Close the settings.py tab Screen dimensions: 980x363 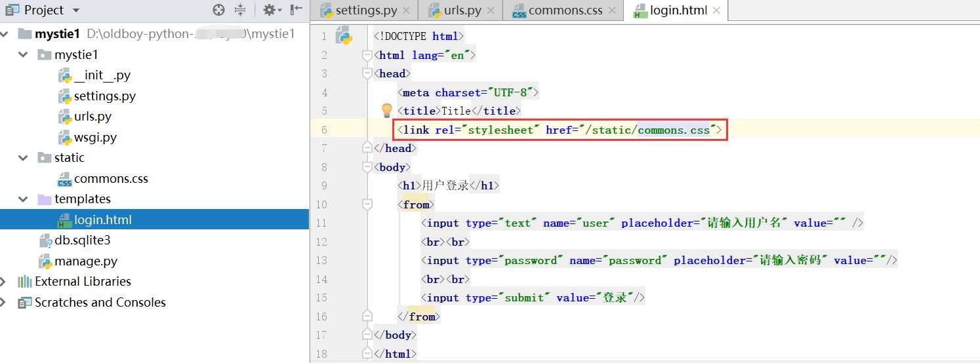click(407, 10)
